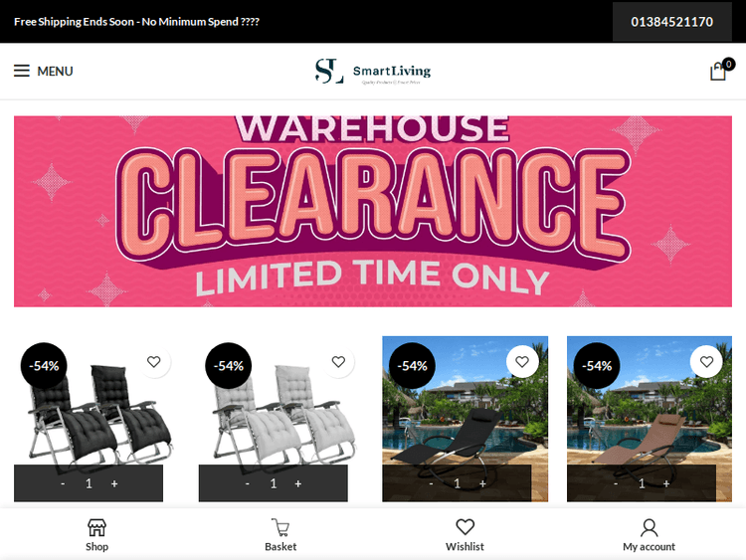Add the grey double recliner chairs to wishlist
This screenshot has width=746, height=560.
(x=338, y=362)
